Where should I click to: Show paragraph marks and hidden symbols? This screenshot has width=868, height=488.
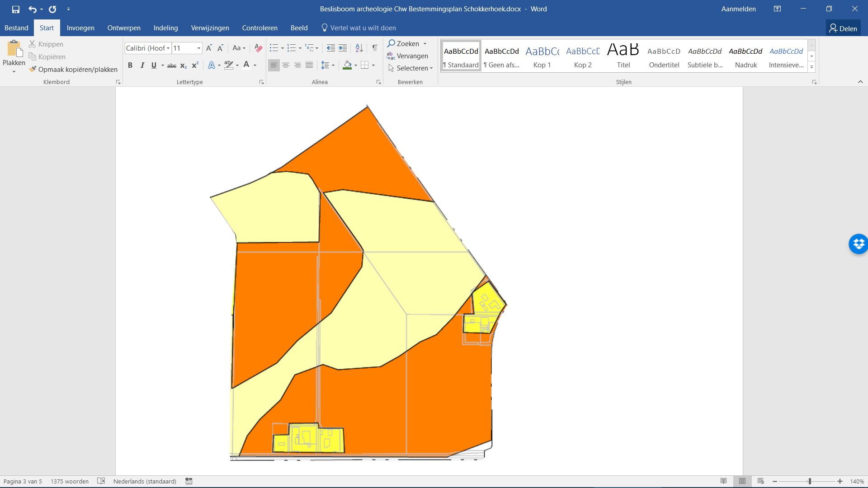click(x=374, y=48)
